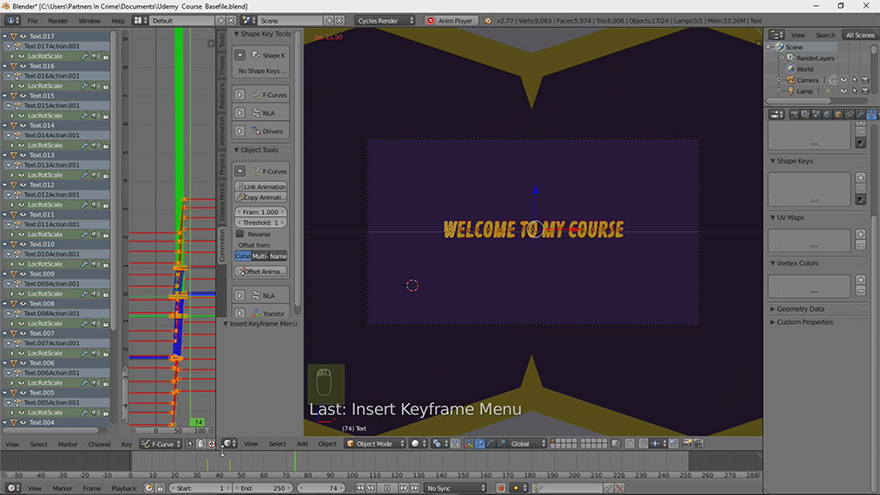
Task: Open the Object Mode dropdown
Action: coord(375,443)
